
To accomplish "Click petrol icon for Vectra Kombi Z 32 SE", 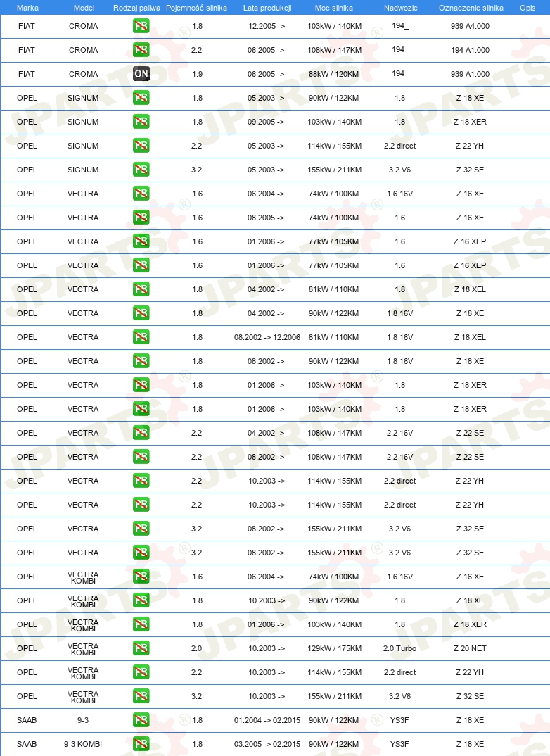I will [141, 696].
